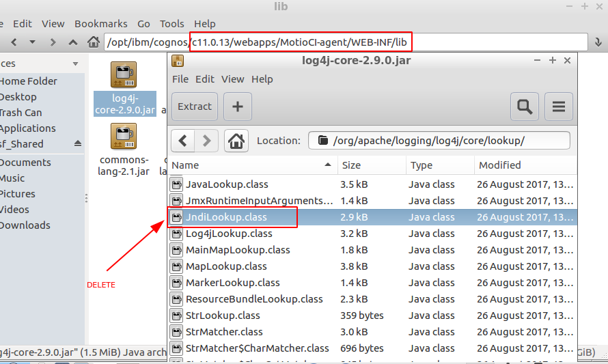Select MarkerLookup.class file
Image resolution: width=608 pixels, height=364 pixels.
pos(372,283)
